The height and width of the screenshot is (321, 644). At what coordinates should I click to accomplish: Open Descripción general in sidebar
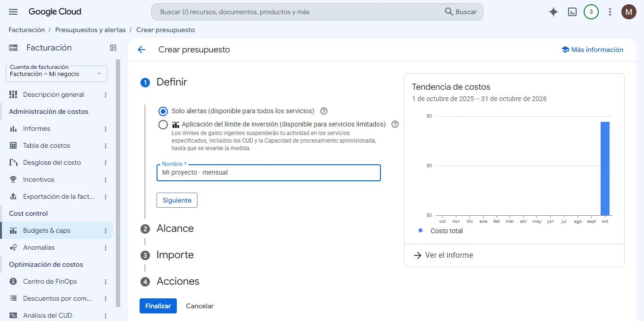click(x=53, y=94)
